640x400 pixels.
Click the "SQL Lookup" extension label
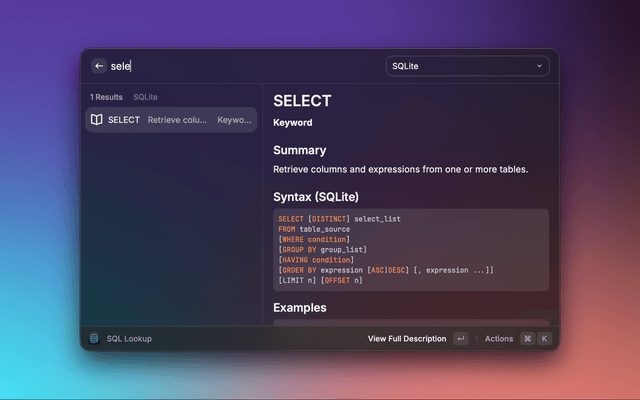pos(130,339)
